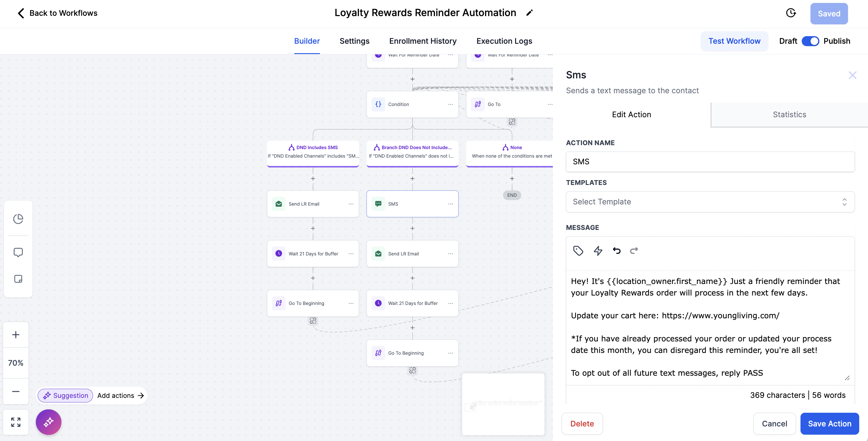
Task: Redo the message edit
Action: [x=634, y=251]
